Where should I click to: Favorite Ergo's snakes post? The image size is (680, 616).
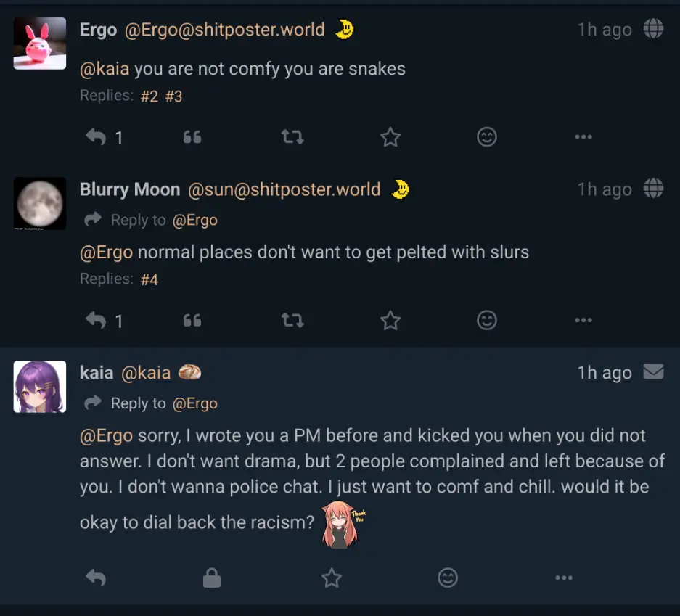(x=390, y=137)
